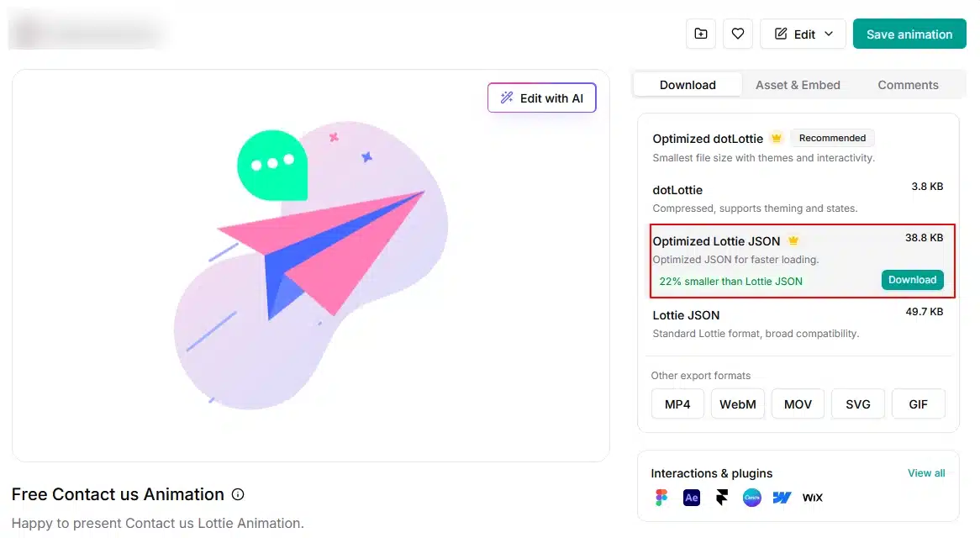Export the animation as GIF
980x538 pixels.
(x=918, y=404)
